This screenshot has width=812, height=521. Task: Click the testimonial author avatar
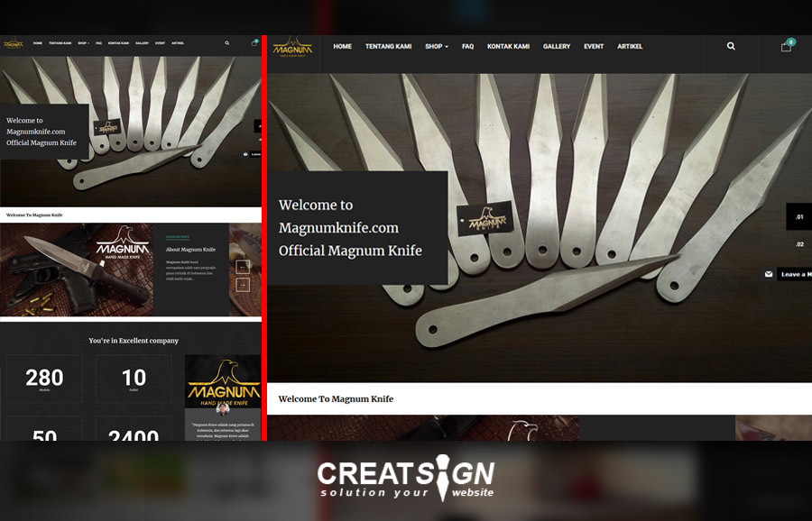(223, 409)
